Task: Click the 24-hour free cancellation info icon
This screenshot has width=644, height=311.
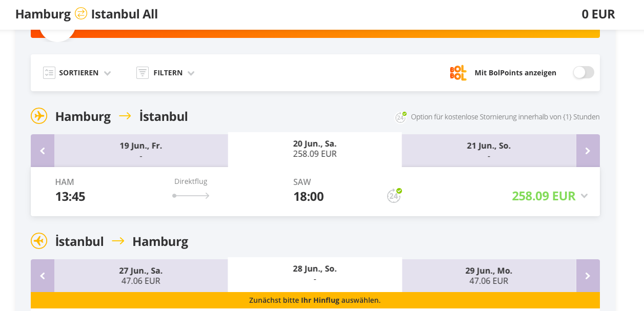Action: click(x=400, y=117)
